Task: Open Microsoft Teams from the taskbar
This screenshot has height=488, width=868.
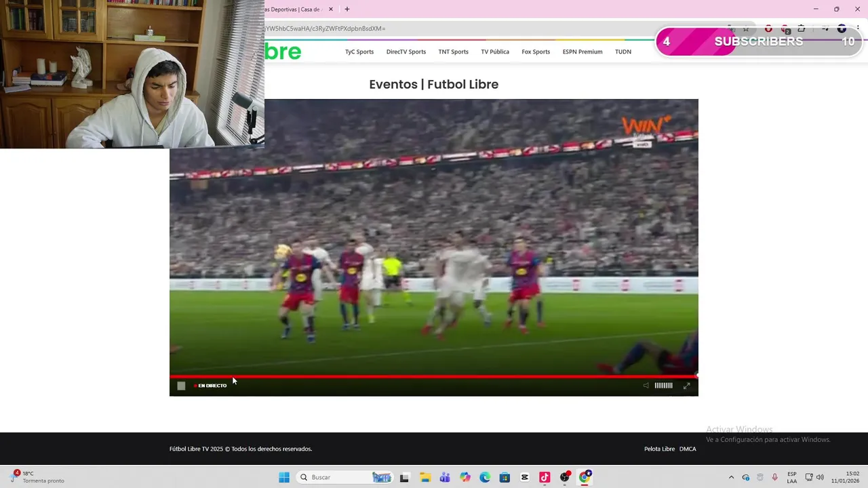Action: pyautogui.click(x=445, y=477)
